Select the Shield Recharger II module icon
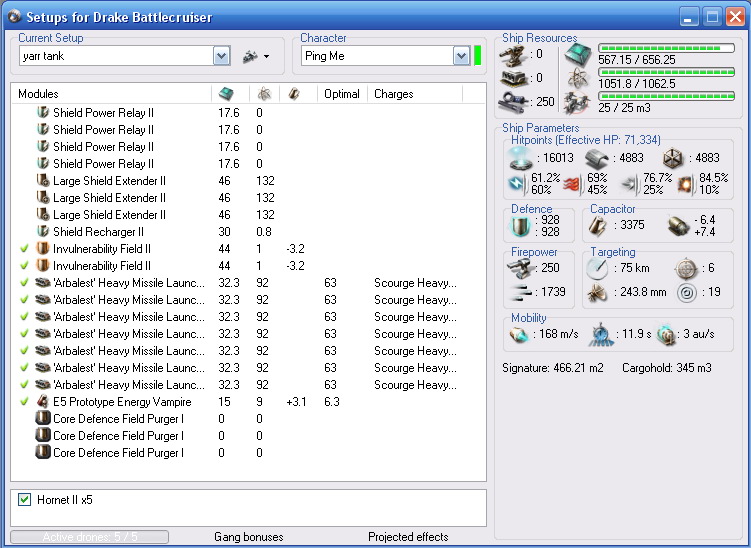 pos(43,232)
